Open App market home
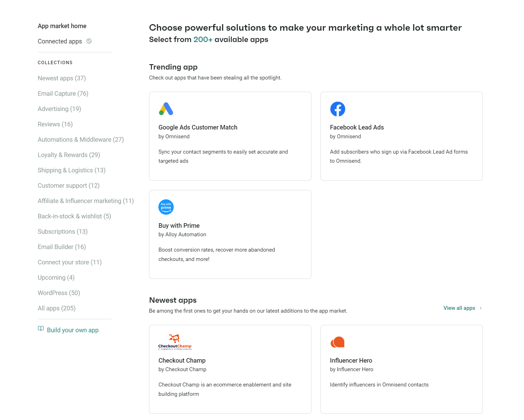This screenshot has height=420, width=524. click(62, 26)
